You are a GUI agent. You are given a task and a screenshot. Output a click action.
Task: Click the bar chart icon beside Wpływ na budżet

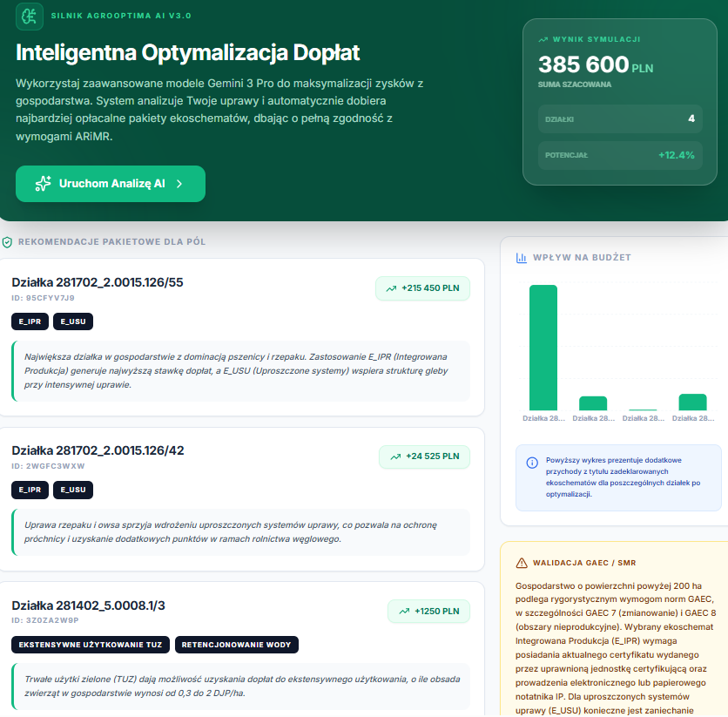click(522, 258)
